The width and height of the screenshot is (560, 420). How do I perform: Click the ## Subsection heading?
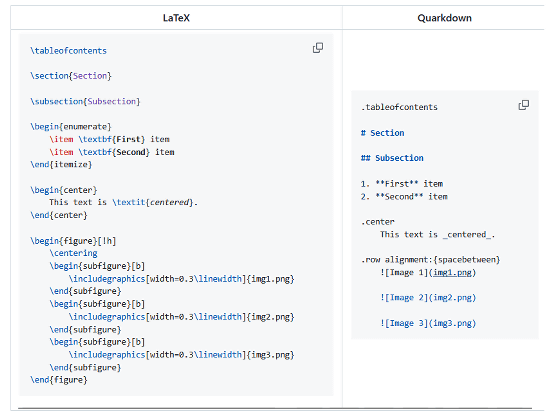pos(392,158)
